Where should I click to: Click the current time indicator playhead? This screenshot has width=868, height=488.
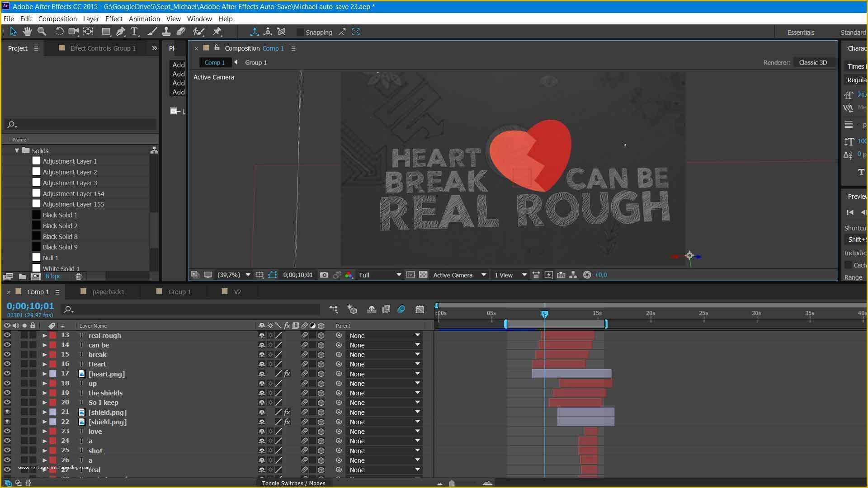click(544, 314)
